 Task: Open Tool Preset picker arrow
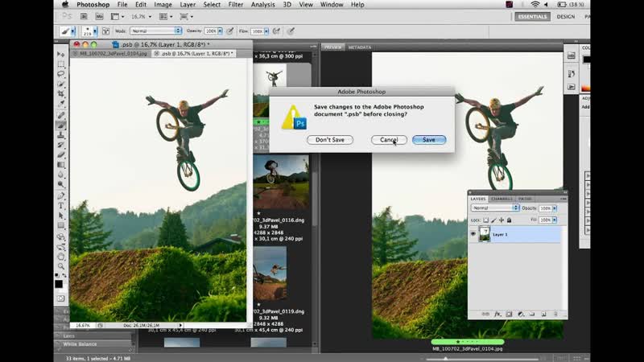click(x=73, y=31)
